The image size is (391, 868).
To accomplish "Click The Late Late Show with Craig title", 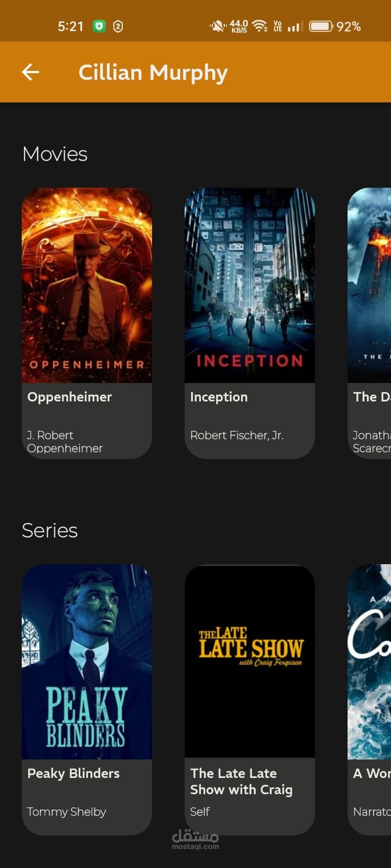I will coord(242,781).
